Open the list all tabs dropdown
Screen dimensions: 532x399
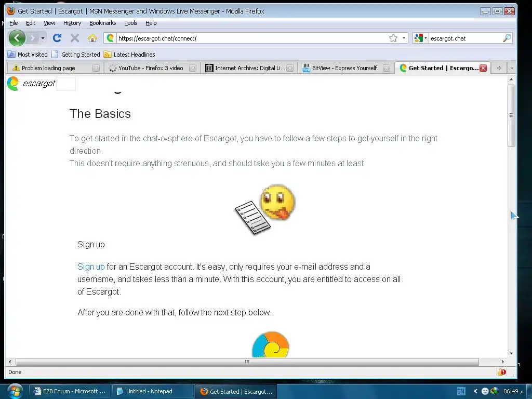point(512,68)
